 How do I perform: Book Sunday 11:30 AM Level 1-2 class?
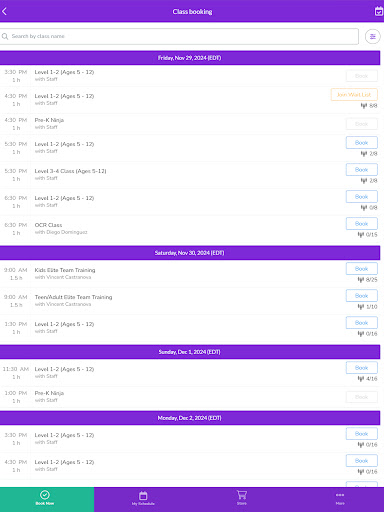362,368
